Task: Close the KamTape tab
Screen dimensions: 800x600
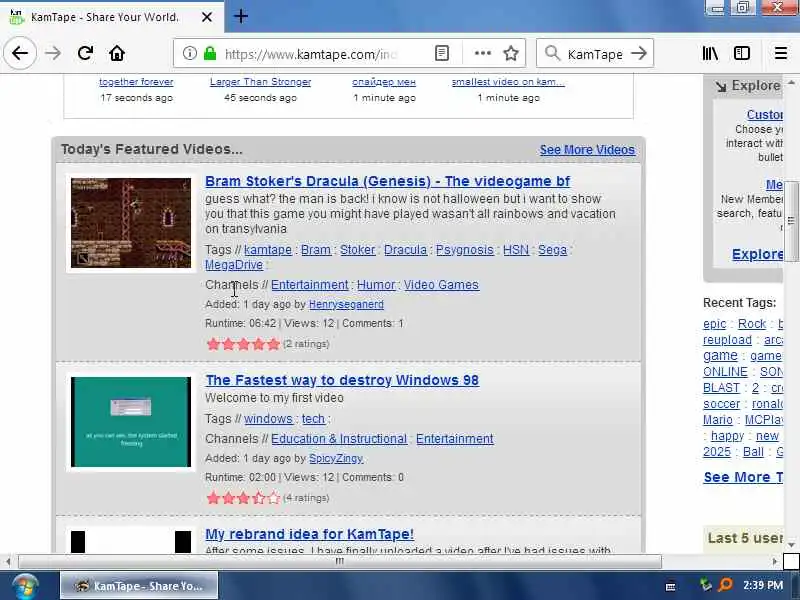Action: (x=207, y=17)
